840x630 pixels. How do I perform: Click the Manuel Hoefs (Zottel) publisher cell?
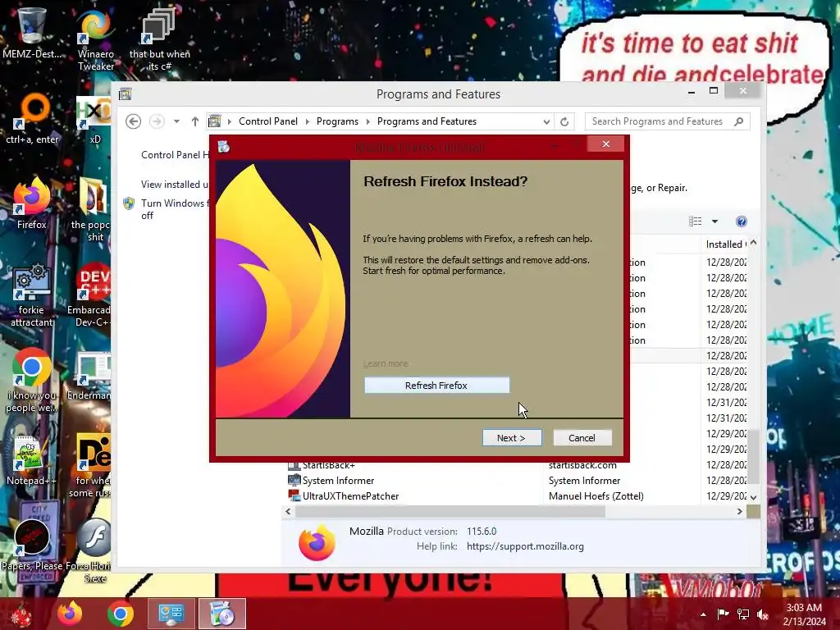point(596,496)
